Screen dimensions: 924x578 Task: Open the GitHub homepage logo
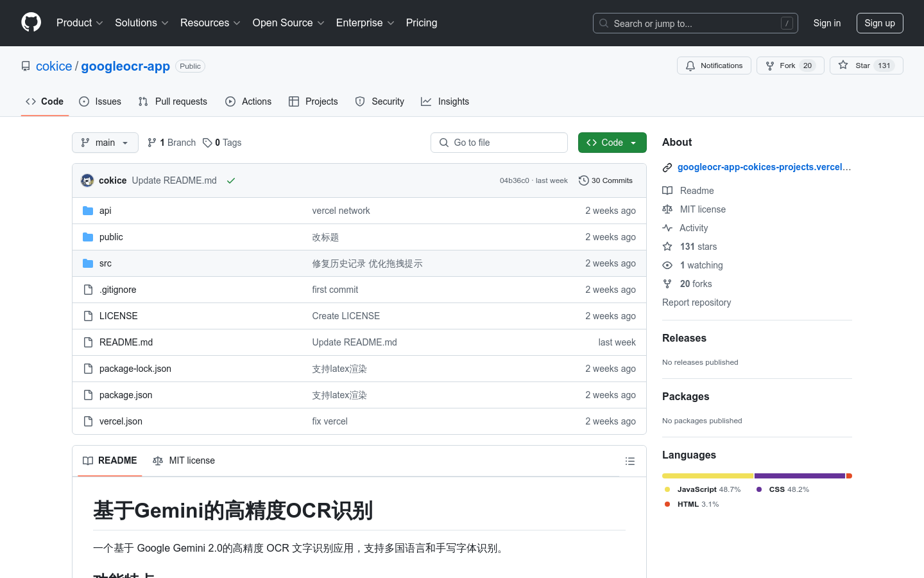[x=31, y=22]
